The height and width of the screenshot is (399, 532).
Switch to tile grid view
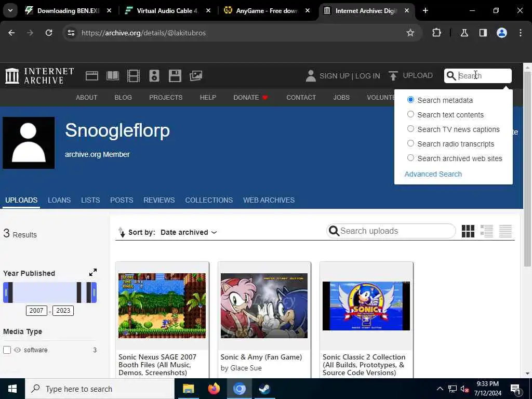click(468, 231)
